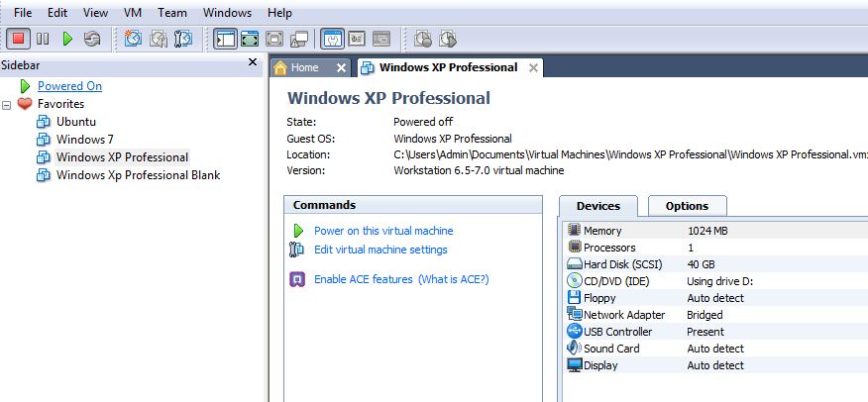Close the Home tab
The height and width of the screenshot is (402, 868).
(x=341, y=68)
